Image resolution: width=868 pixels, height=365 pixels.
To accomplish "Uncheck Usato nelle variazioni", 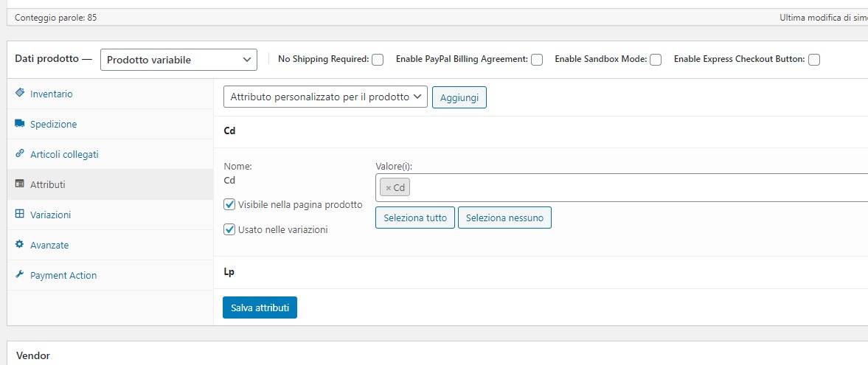I will (x=229, y=229).
